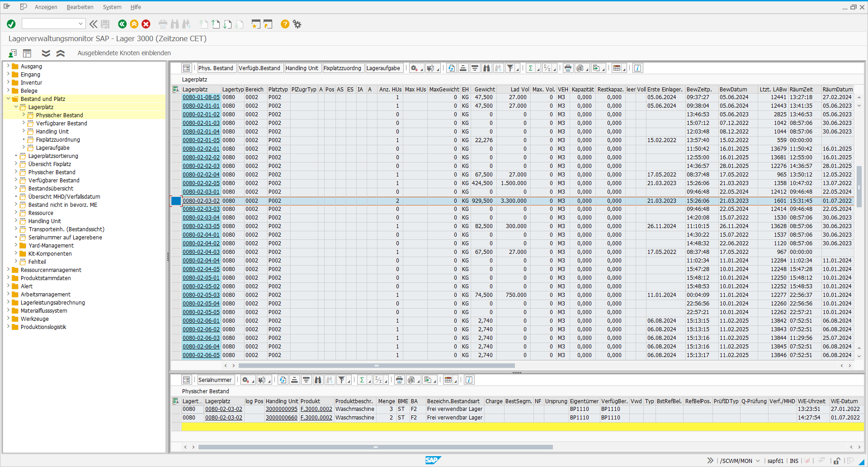
Task: Open layout dropdown arrow in Lagerplatz toolbar
Action: [624, 69]
